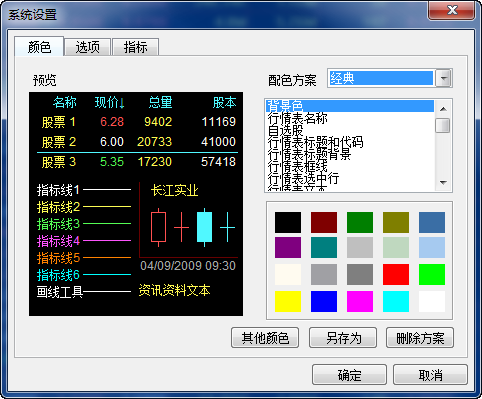Click the list scroll up arrow
Image resolution: width=482 pixels, height=399 pixels.
point(443,109)
